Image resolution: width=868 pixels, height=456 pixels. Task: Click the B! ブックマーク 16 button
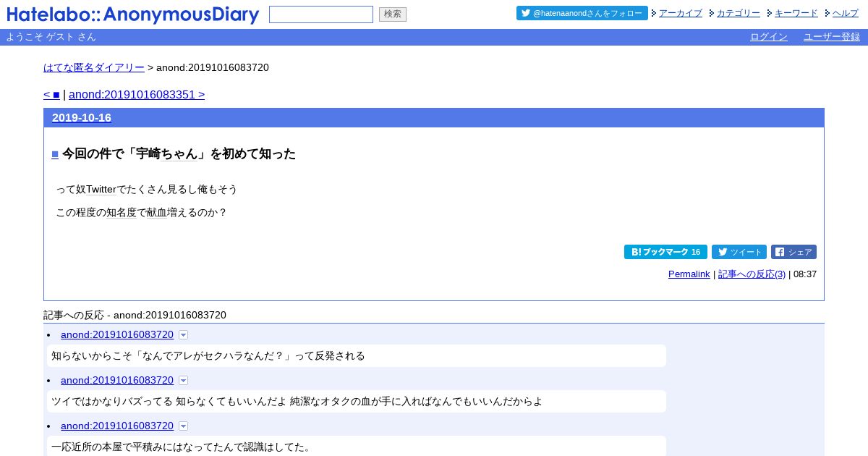pos(665,252)
